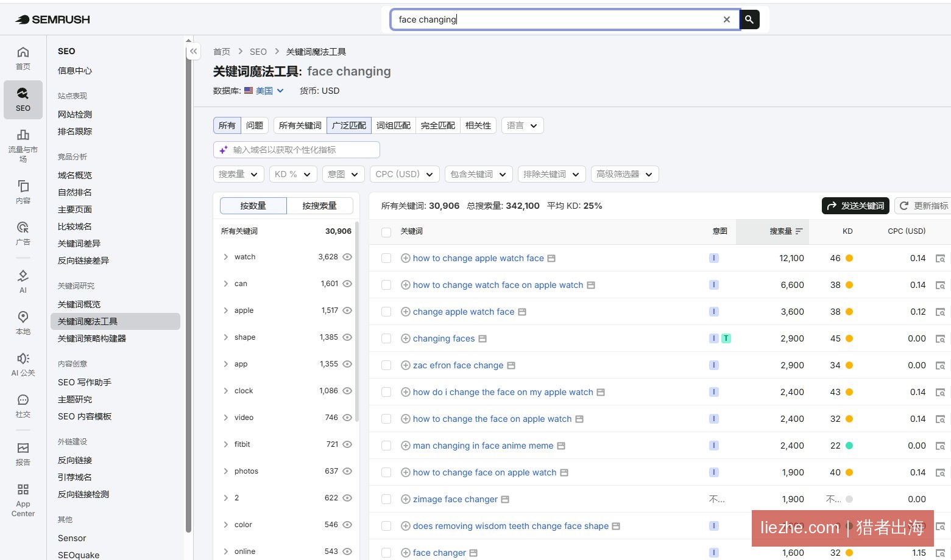Check 'how to change watch face on apple watch'
This screenshot has height=560, width=951.
(386, 285)
